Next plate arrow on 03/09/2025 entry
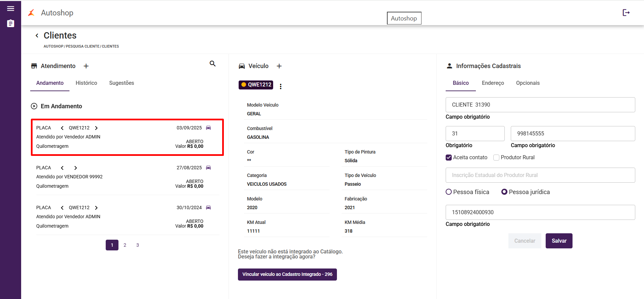This screenshot has width=644, height=299. [96, 128]
